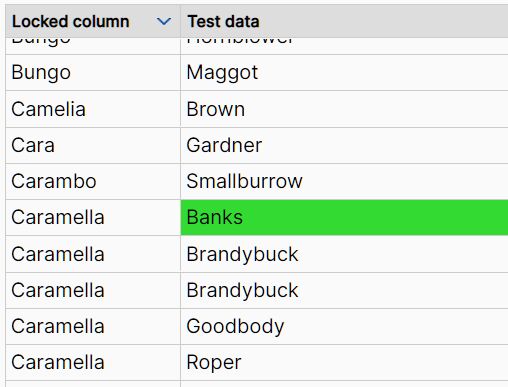The height and width of the screenshot is (387, 508).
Task: Select the first Brandybuck cell
Action: pos(344,254)
